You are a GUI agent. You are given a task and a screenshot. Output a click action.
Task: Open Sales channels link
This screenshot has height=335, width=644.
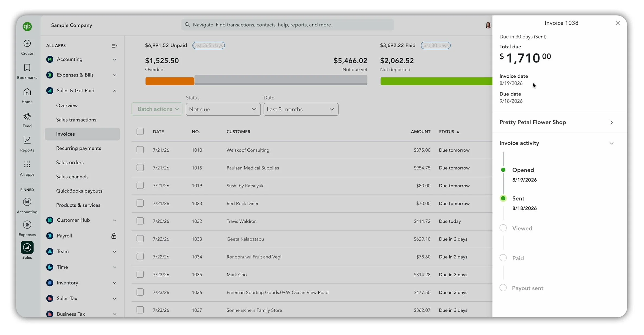pyautogui.click(x=72, y=177)
